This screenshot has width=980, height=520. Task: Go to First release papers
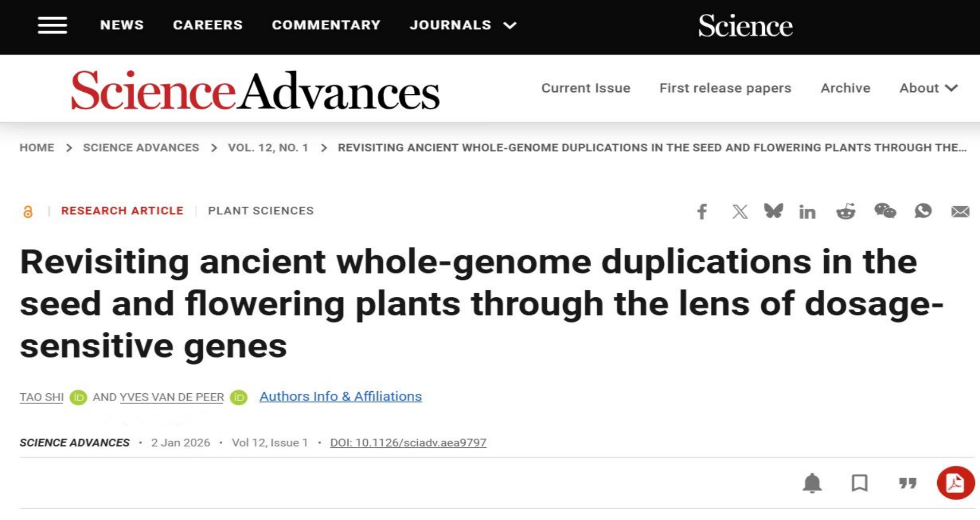click(725, 88)
